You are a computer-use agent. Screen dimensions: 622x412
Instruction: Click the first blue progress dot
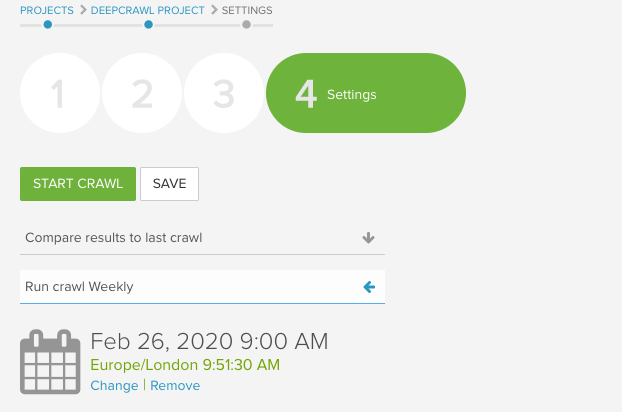tap(47, 24)
